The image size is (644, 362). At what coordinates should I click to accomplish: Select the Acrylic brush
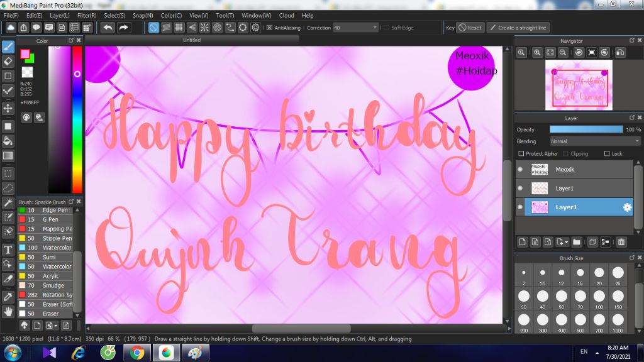coord(45,277)
